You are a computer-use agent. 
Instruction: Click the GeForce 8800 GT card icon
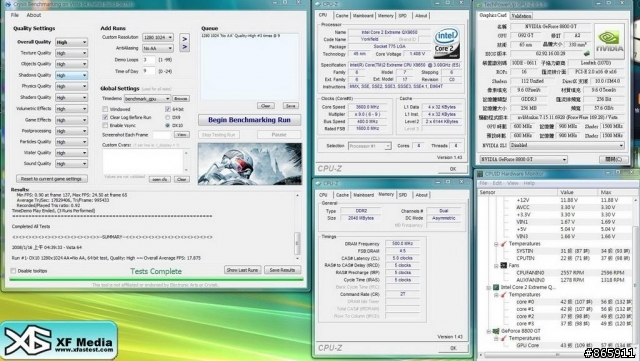click(x=496, y=331)
